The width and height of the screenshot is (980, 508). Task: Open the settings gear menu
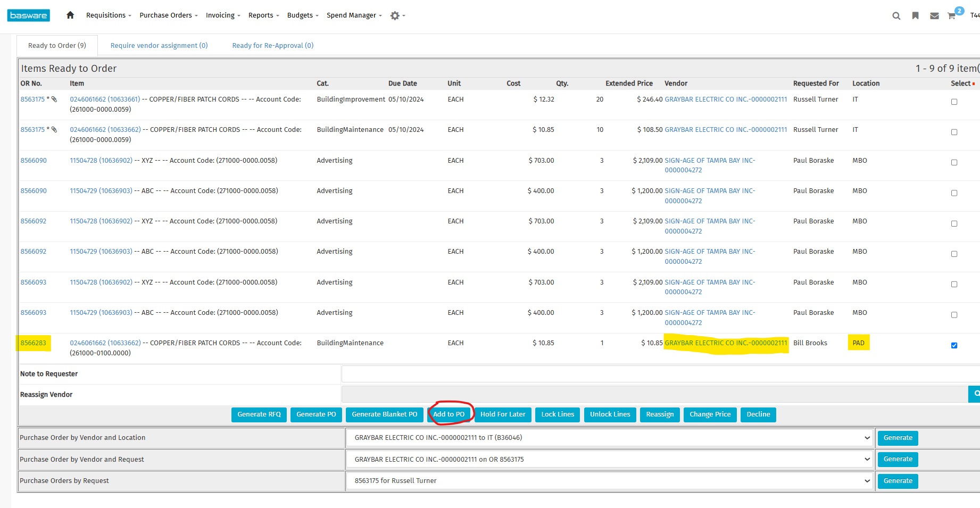(397, 16)
